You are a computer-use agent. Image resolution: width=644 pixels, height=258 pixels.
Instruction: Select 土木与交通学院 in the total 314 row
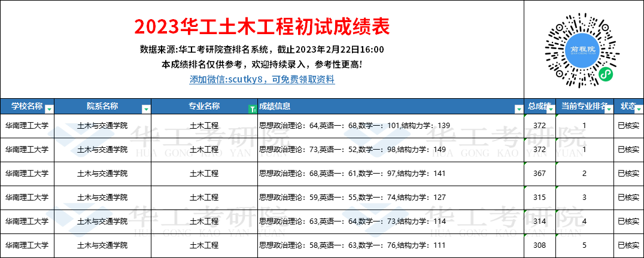(x=103, y=221)
